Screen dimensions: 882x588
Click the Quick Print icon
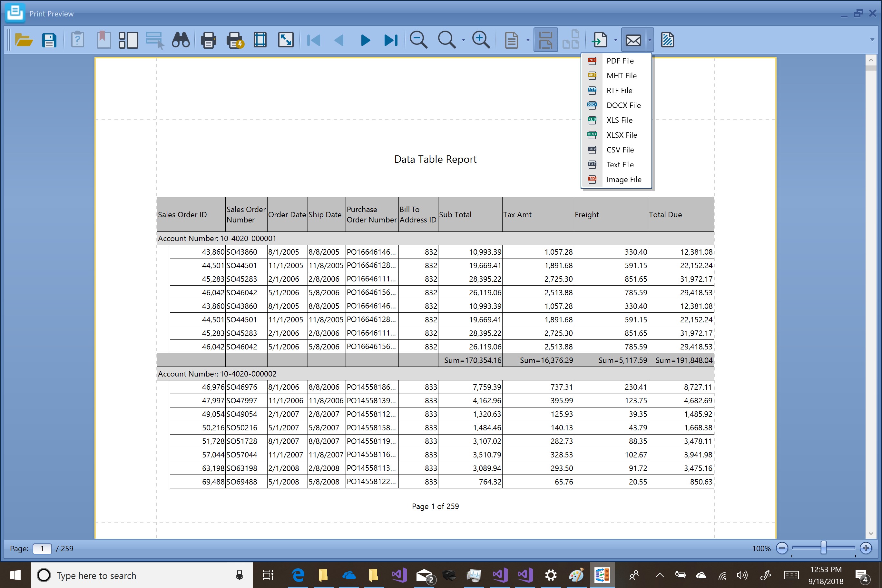pyautogui.click(x=235, y=40)
